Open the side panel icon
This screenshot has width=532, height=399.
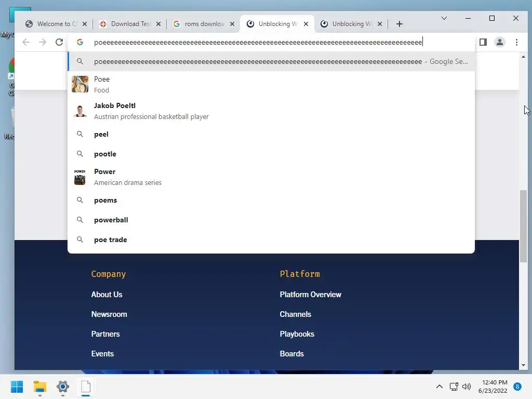(x=483, y=42)
